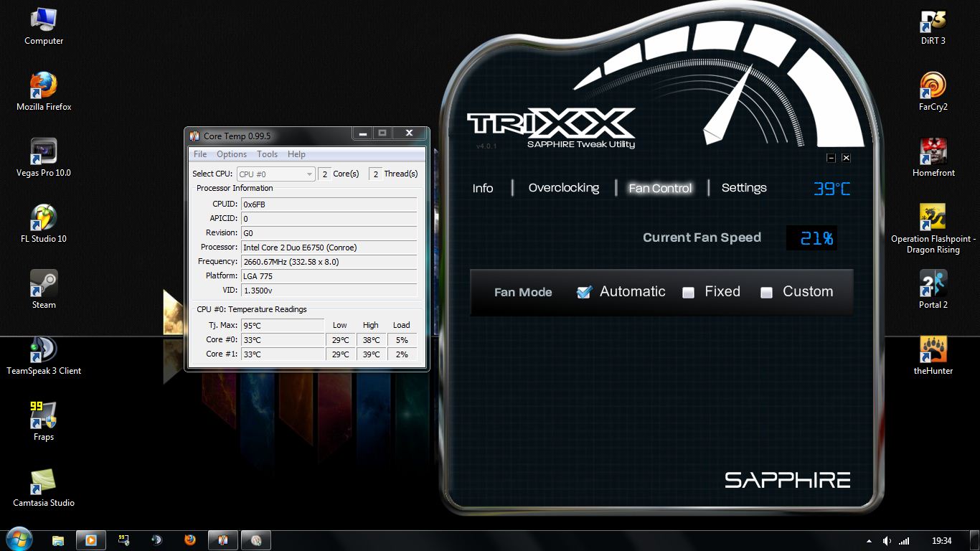This screenshot has height=551, width=980.
Task: Enable the Fixed fan mode checkbox
Action: 689,292
